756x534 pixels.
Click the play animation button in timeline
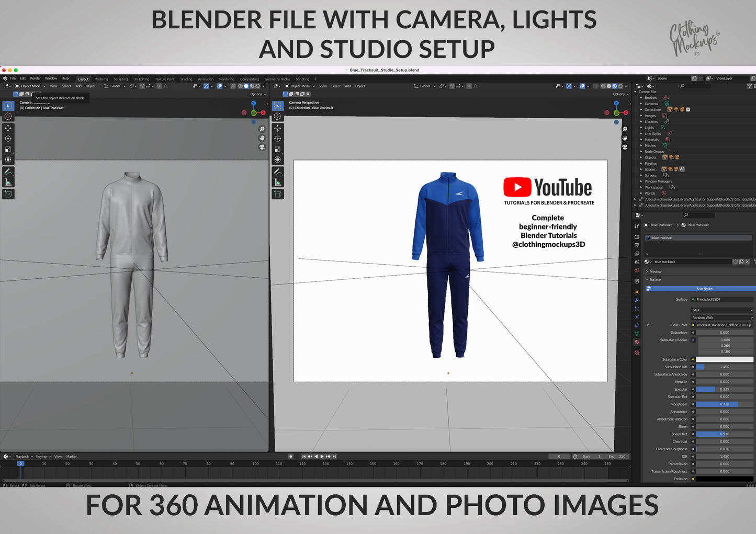(322, 457)
